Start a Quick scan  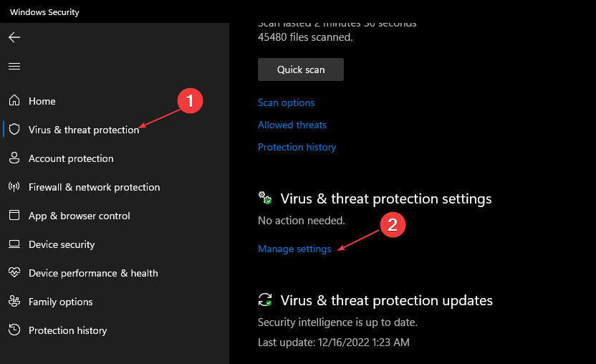click(x=301, y=70)
